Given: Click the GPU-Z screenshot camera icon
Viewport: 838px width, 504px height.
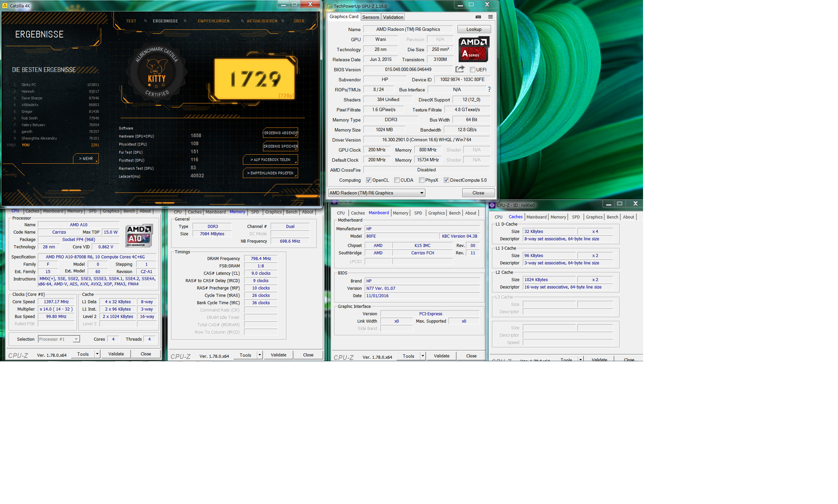Looking at the screenshot, I should coord(478,17).
